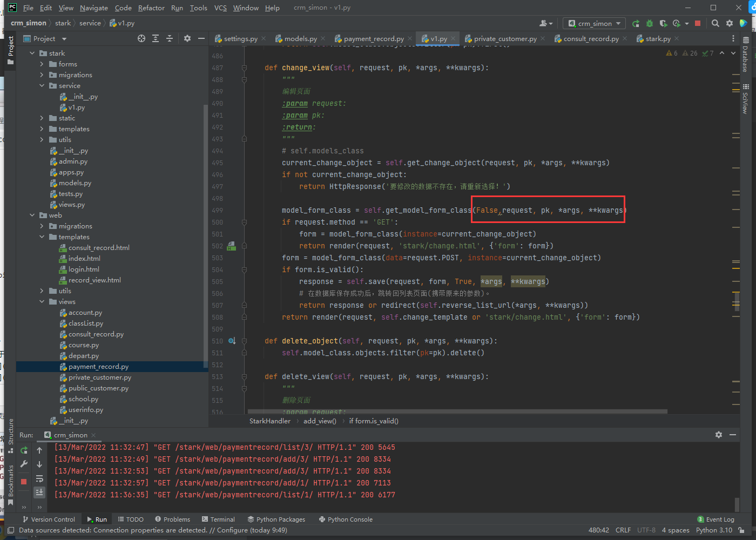The image size is (756, 540).
Task: Open Python Console tool window
Action: (x=346, y=519)
